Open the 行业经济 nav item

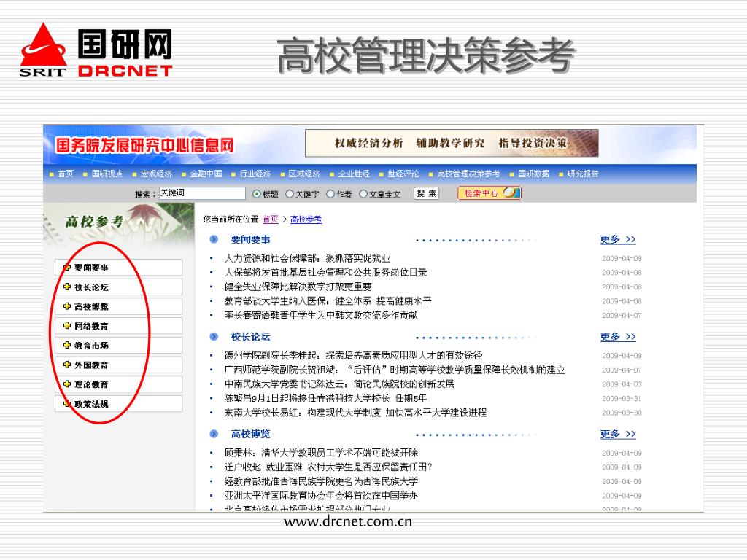[x=255, y=174]
